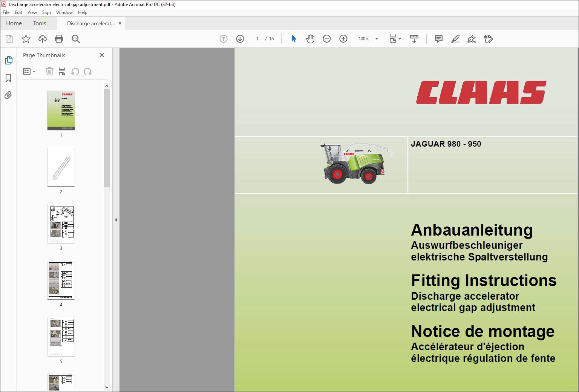Select page 4 thumbnail
Image resolution: width=579 pixels, height=392 pixels.
(x=61, y=280)
